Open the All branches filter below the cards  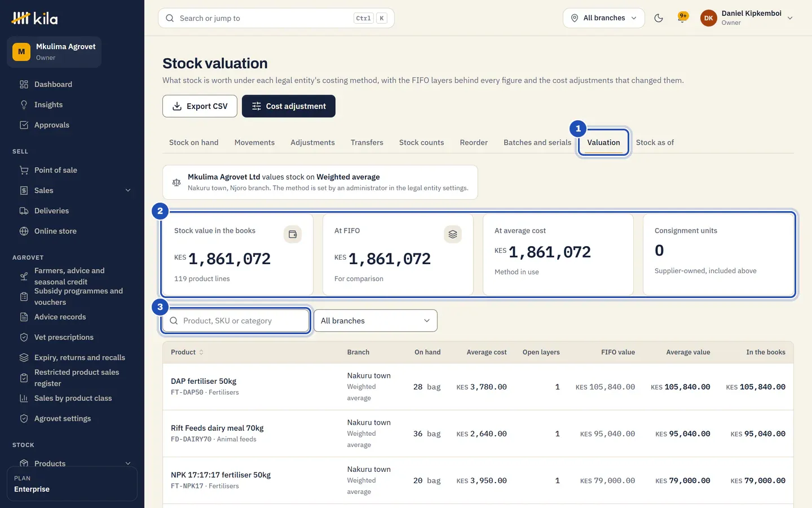click(x=376, y=321)
